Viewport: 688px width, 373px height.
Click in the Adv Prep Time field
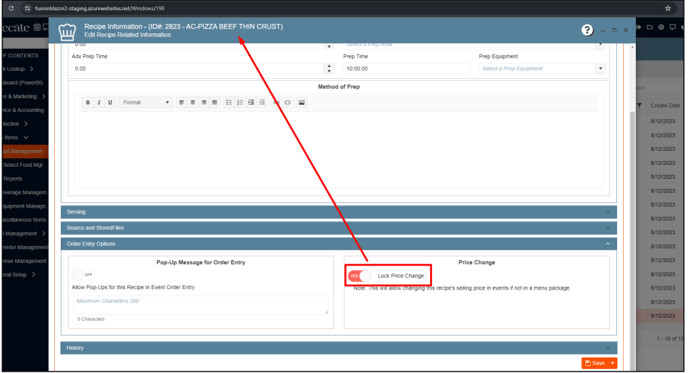click(198, 68)
